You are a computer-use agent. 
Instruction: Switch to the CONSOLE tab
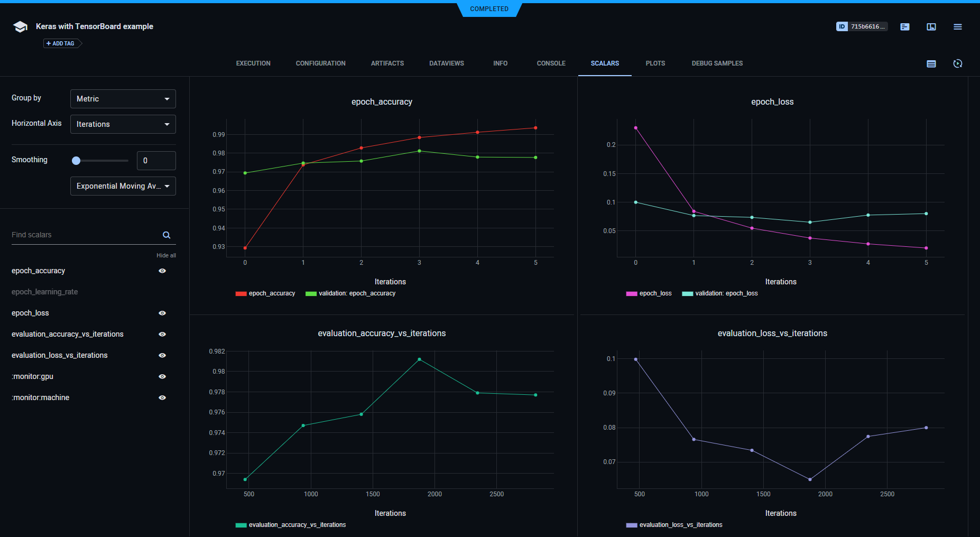pyautogui.click(x=551, y=63)
